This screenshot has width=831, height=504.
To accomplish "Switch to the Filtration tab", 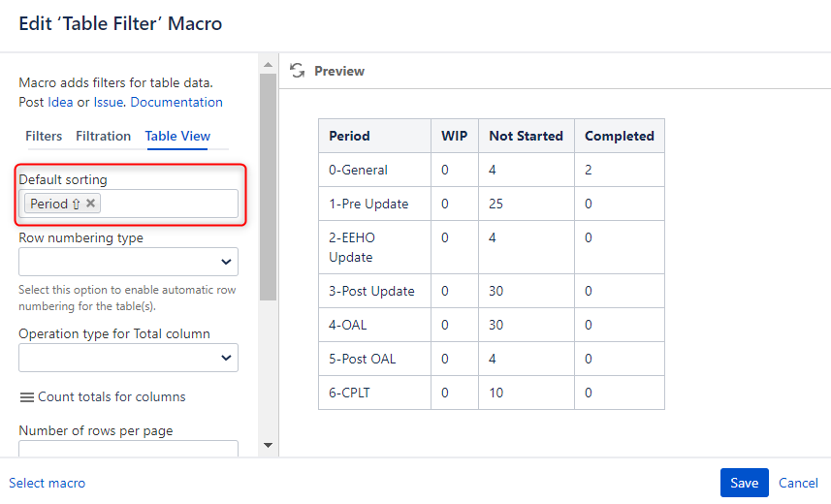I will (104, 137).
